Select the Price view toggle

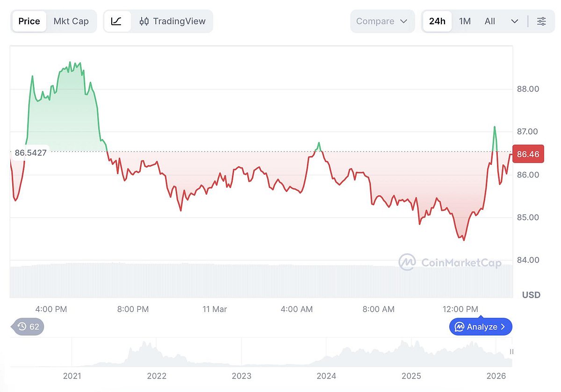tap(29, 21)
